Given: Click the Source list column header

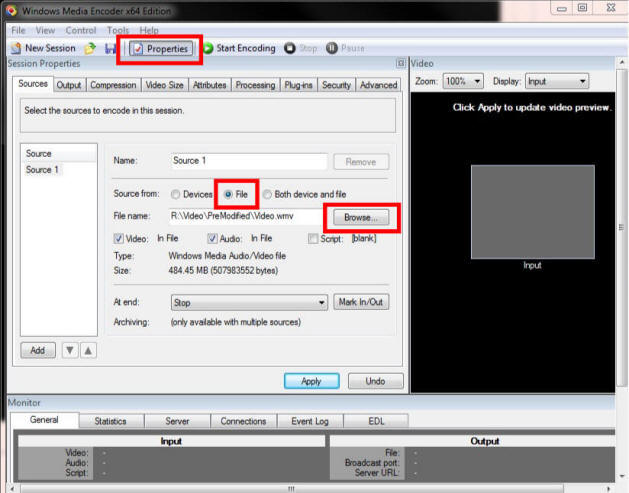Looking at the screenshot, I should click(x=59, y=154).
